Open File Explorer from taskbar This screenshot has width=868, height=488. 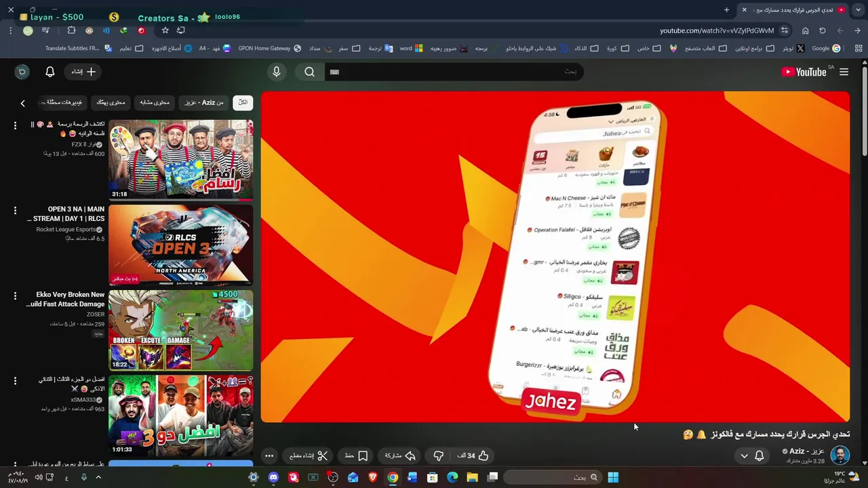tap(472, 477)
